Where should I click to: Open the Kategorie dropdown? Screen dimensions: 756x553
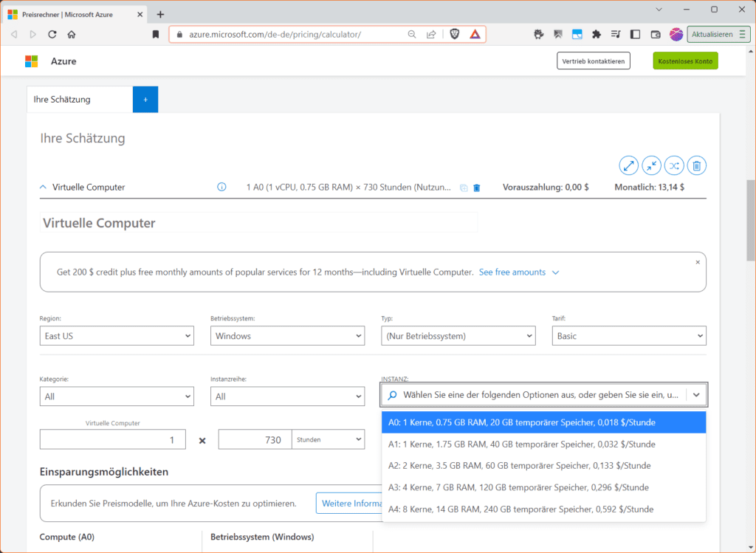[117, 396]
